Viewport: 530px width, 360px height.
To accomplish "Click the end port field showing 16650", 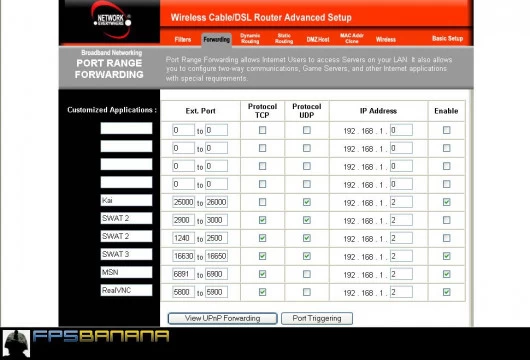I will click(216, 256).
